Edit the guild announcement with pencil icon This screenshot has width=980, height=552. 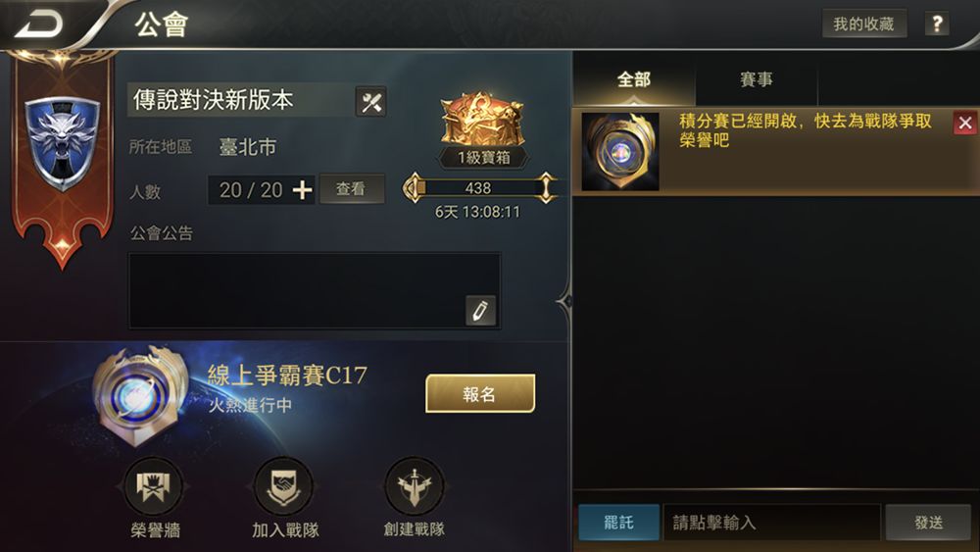click(x=480, y=311)
